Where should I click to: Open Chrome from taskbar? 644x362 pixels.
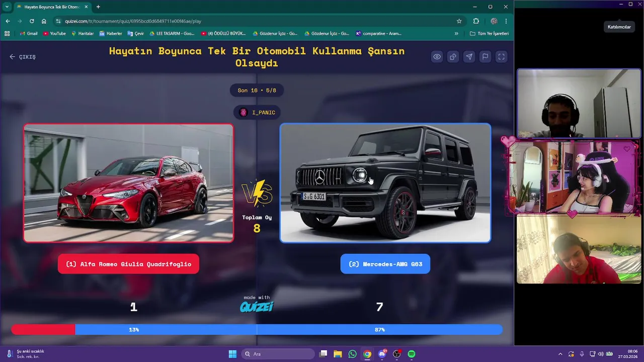367,354
